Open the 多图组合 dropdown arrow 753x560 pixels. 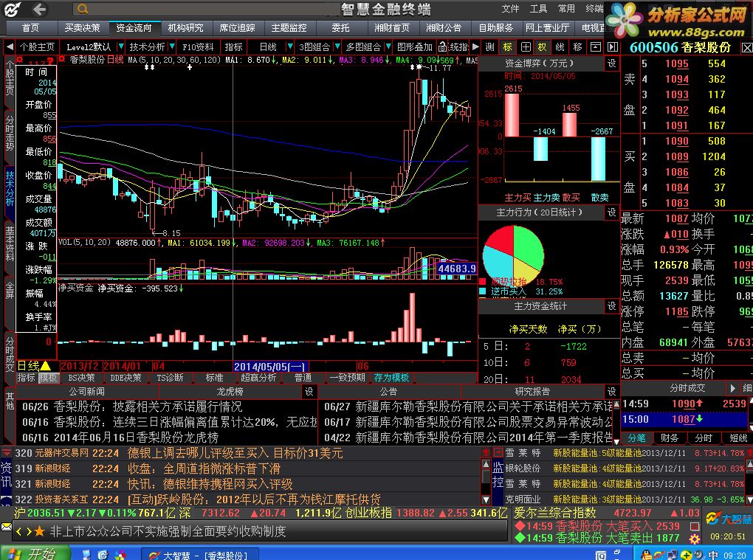click(x=388, y=47)
